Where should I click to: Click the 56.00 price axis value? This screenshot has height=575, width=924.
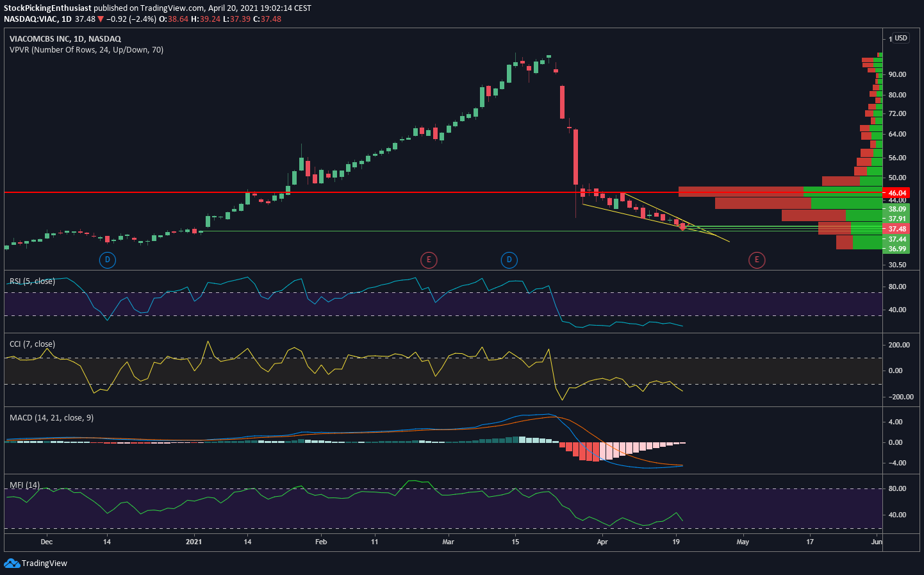point(897,158)
